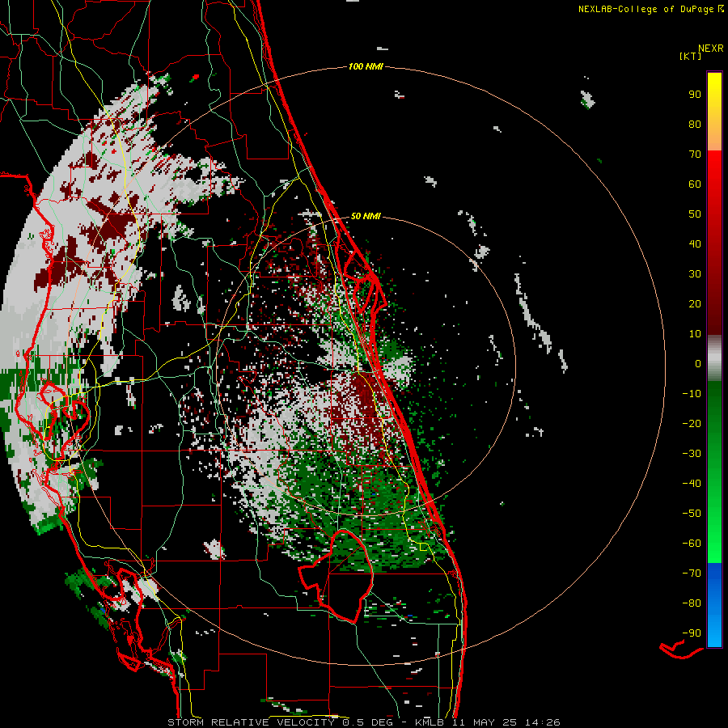Click the NEXLAB-College of DuPage credit text
The height and width of the screenshot is (728, 728).
point(651,9)
